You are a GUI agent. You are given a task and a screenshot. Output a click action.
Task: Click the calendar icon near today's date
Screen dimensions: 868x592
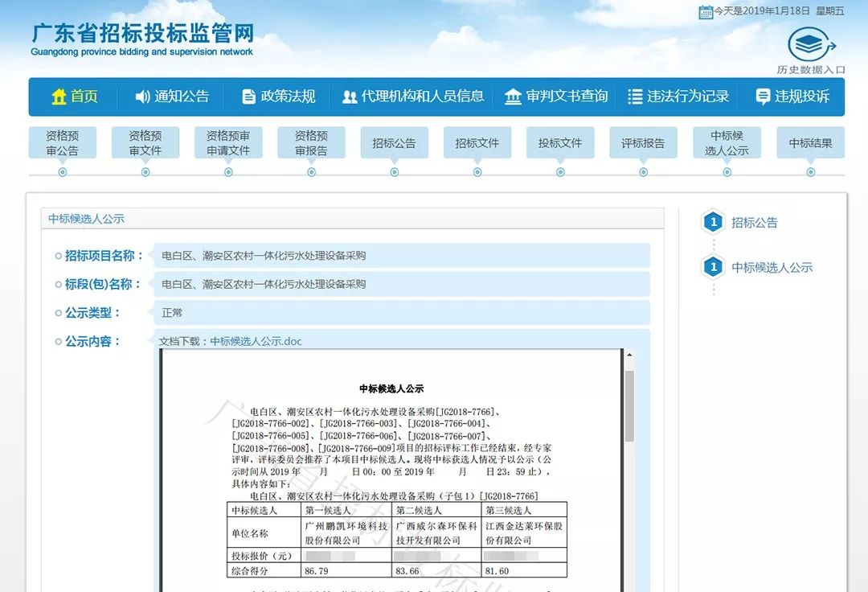(x=706, y=11)
